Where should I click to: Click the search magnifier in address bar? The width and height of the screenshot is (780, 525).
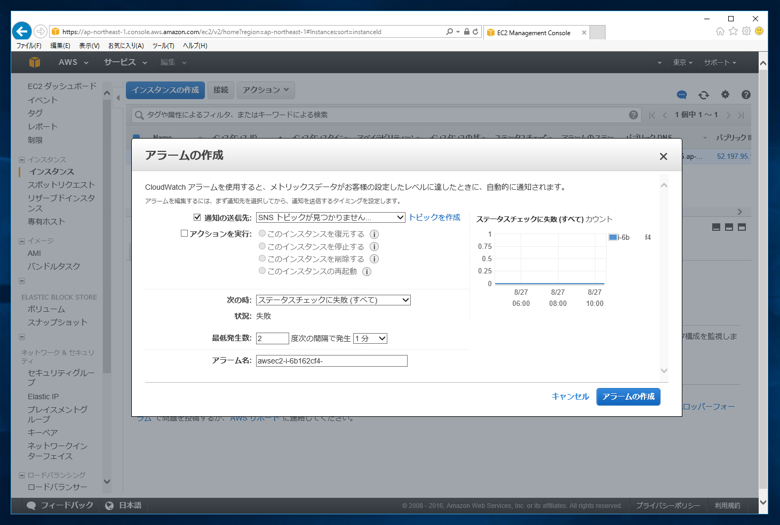450,31
